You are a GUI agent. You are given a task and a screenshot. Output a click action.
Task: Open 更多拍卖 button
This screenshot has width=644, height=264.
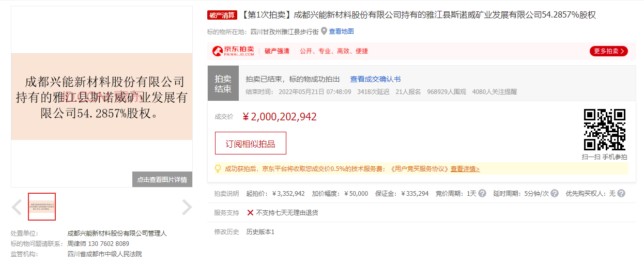[x=608, y=51]
